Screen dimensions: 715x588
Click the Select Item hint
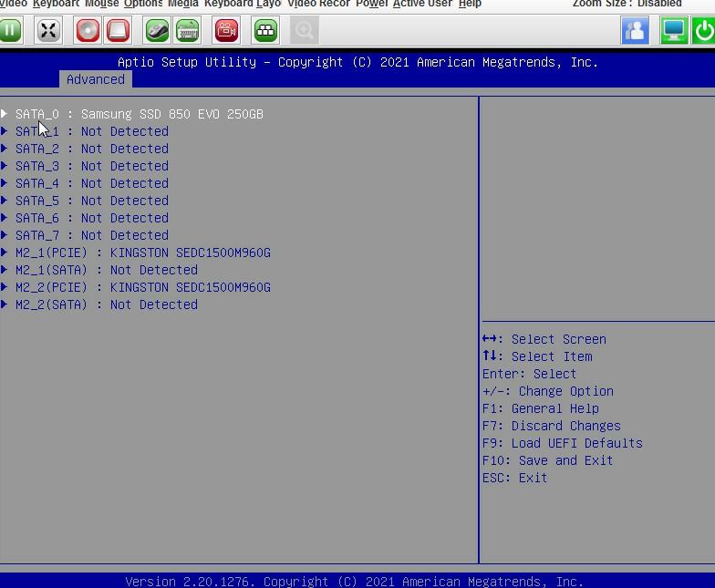537,356
